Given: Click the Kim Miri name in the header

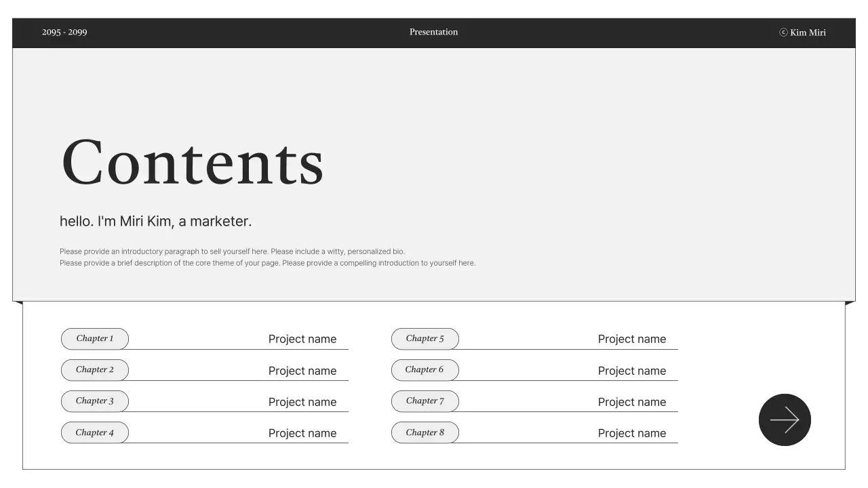Looking at the screenshot, I should pyautogui.click(x=808, y=33).
